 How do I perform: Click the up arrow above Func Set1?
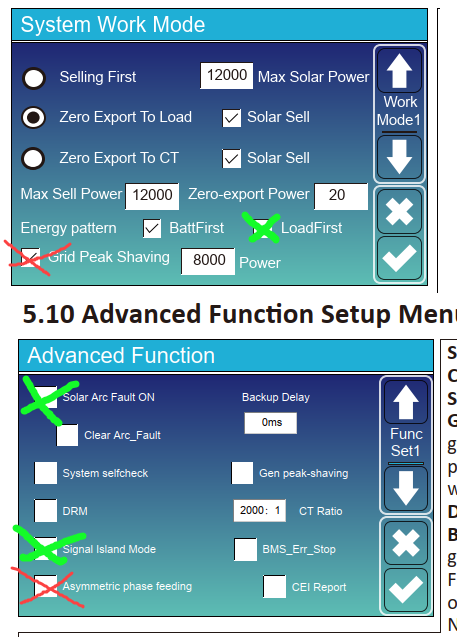(x=406, y=402)
